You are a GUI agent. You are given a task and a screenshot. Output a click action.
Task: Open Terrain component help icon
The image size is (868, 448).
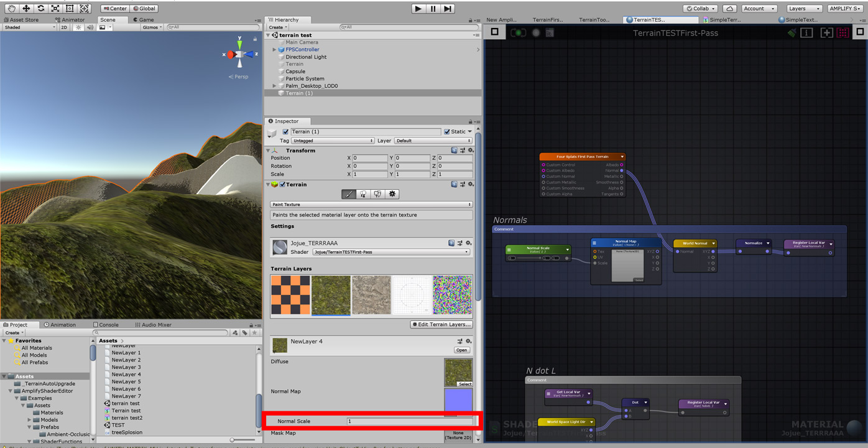(455, 184)
